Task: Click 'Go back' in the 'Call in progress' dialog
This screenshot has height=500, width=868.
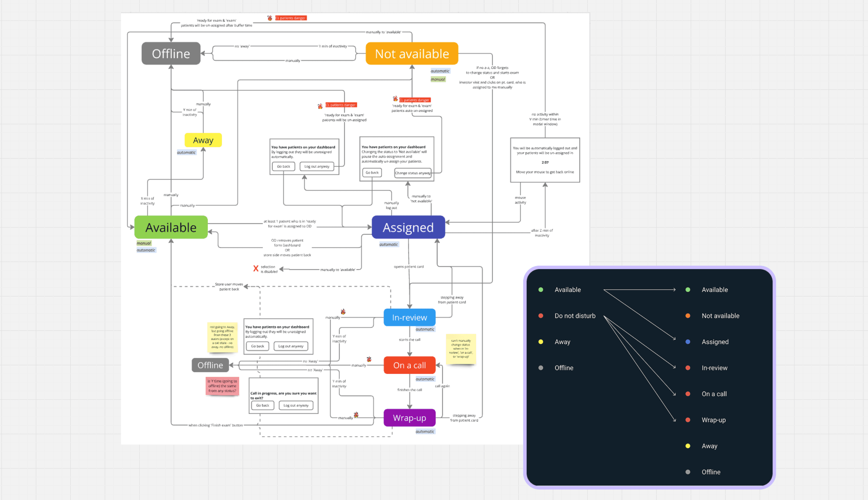Action: click(263, 405)
